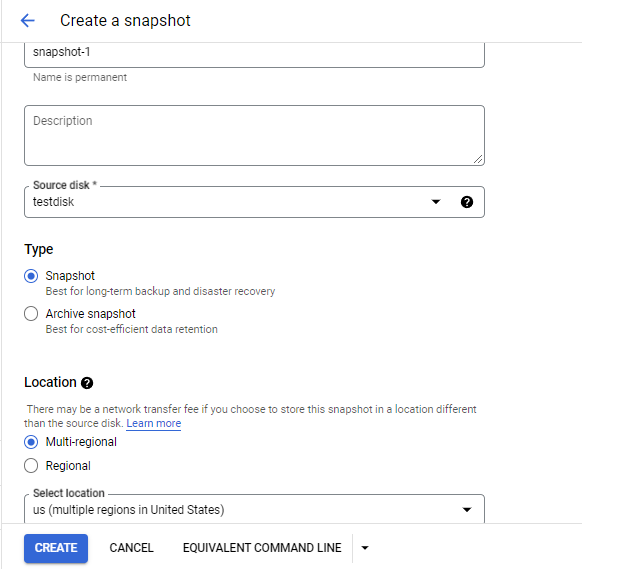Click the Create a snapshot page title
Viewport: 642px width, 569px height.
[x=125, y=21]
